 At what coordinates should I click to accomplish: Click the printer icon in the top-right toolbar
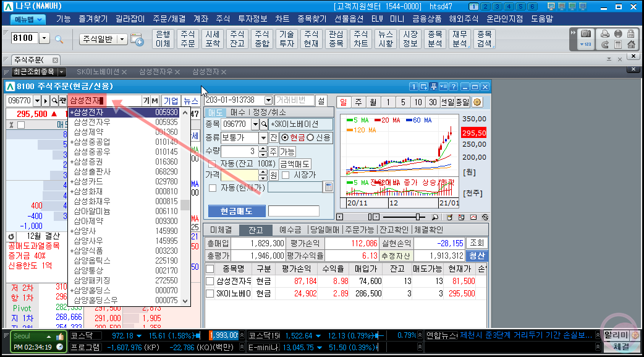click(605, 34)
